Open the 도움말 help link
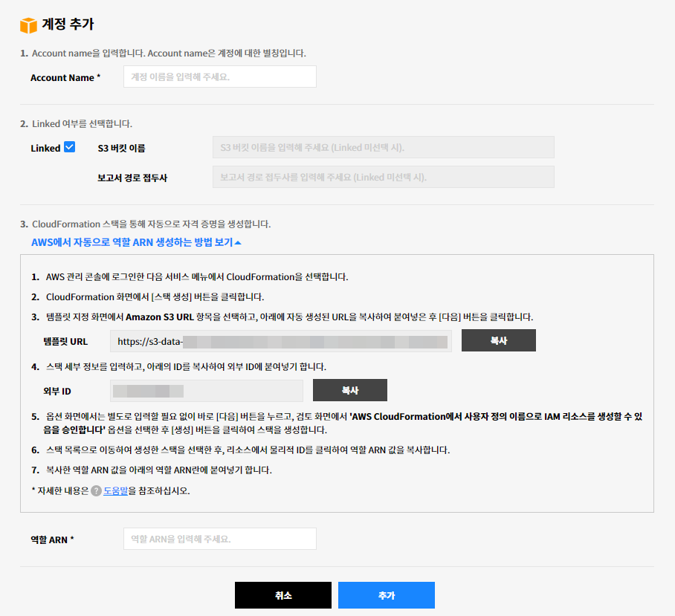Viewport: 675px width, 616px height. [114, 490]
